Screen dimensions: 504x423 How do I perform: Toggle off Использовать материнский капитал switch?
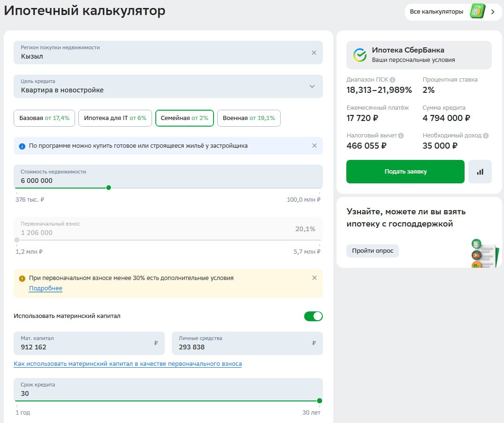(x=313, y=316)
